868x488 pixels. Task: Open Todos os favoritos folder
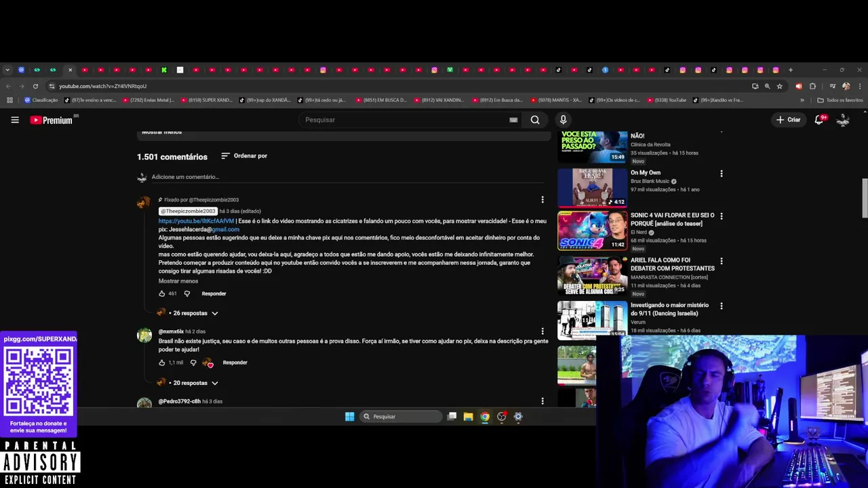pos(840,100)
